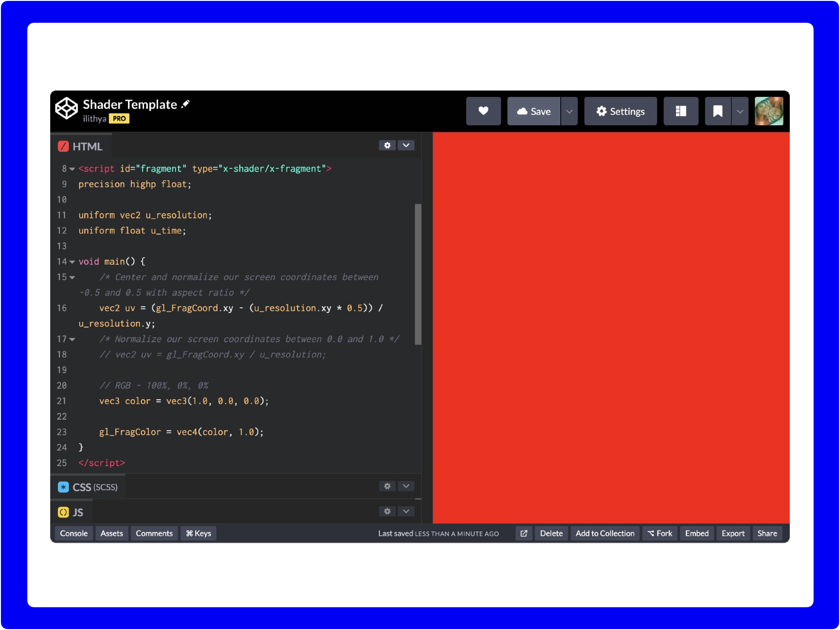Click 'gl_FragColor' code on line 23
Image resolution: width=840 pixels, height=630 pixels.
[x=130, y=432]
